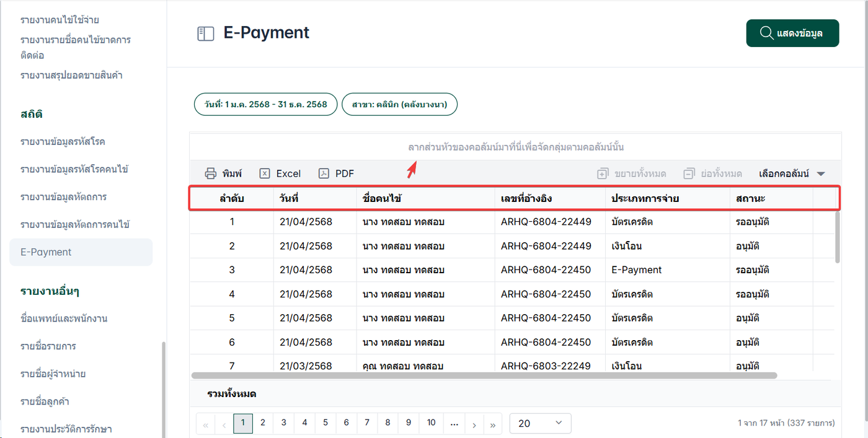Open รายงานข้อมูลหัตถการ in the sidebar
The image size is (868, 438).
(63, 197)
